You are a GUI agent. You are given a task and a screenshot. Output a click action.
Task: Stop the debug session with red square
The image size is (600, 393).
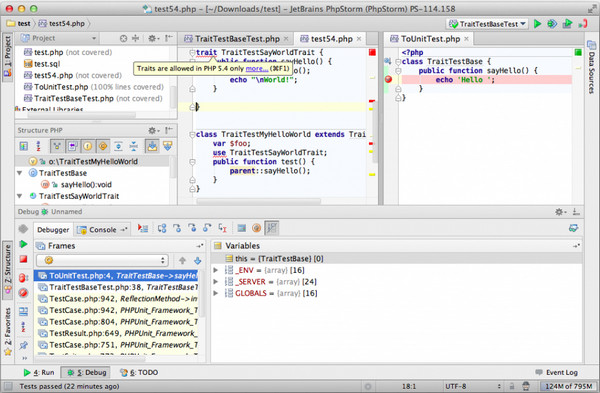tap(23, 259)
